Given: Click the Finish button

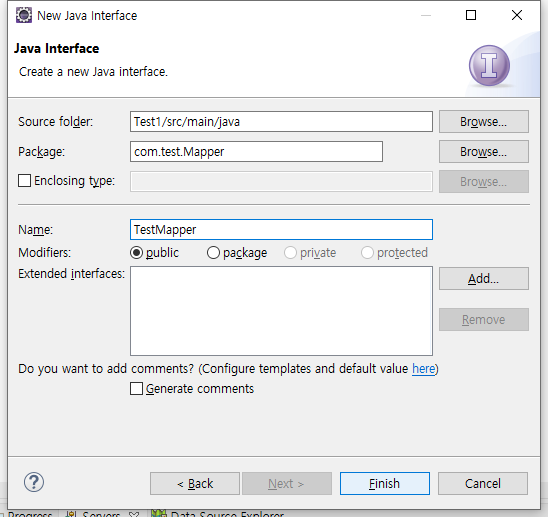Looking at the screenshot, I should 385,483.
